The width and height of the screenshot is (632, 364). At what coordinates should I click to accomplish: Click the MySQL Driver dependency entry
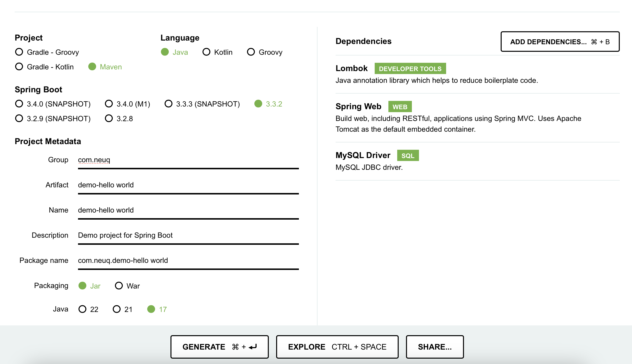click(477, 161)
